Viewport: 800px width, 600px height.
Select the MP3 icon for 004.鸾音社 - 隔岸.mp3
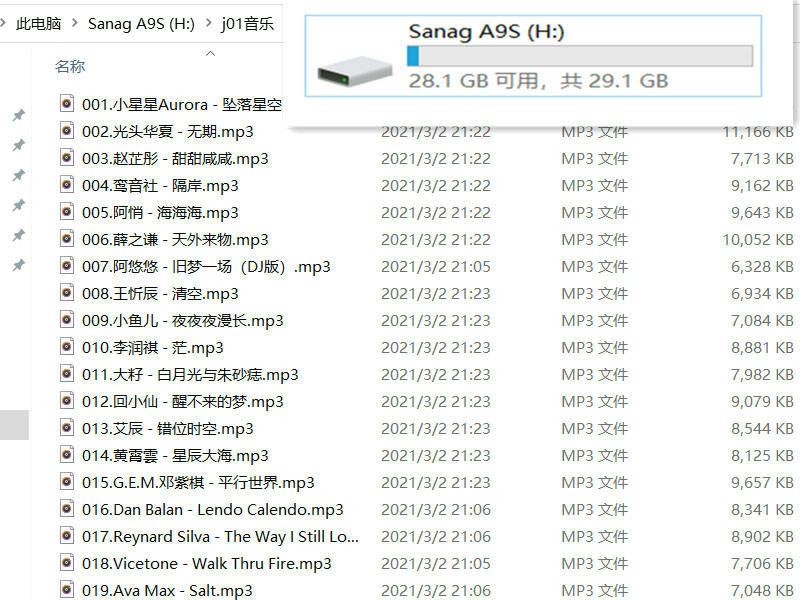(x=66, y=185)
